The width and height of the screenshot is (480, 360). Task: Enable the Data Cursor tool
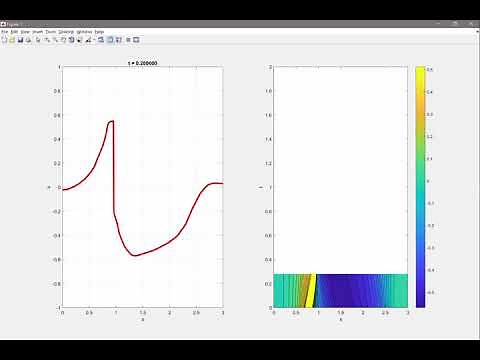click(79, 40)
